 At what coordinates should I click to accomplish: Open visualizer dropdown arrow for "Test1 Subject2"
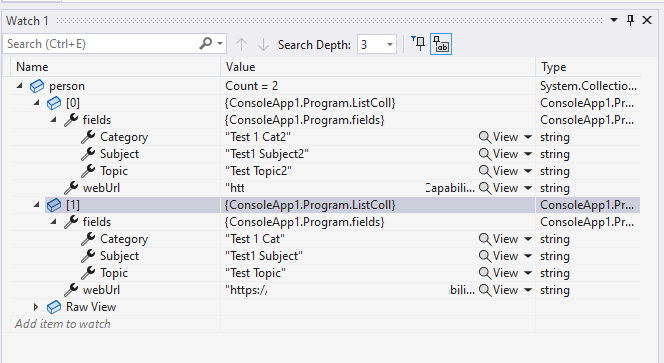pos(528,154)
